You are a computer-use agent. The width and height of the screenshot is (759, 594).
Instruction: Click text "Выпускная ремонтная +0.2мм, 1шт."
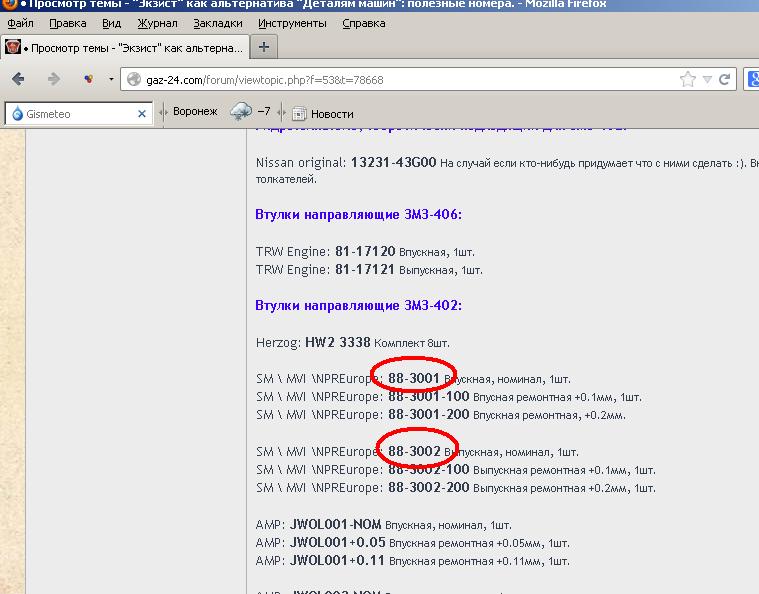tap(564, 488)
